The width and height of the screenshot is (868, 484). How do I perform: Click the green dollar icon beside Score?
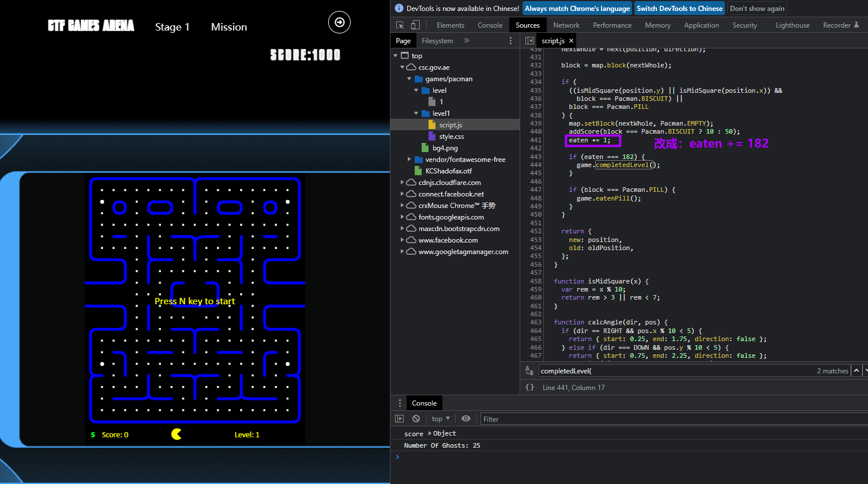click(93, 434)
